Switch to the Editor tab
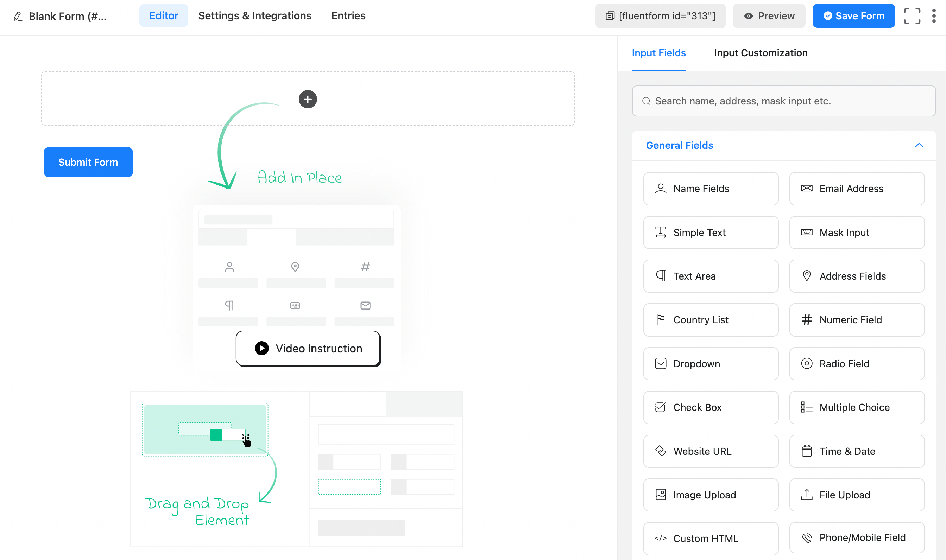 point(163,15)
